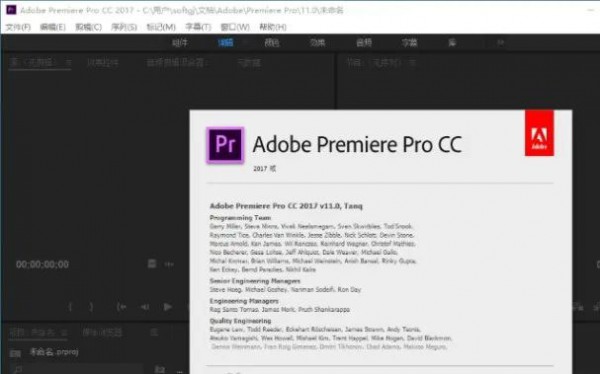Click the Quality Engineering heading
The image size is (600, 374).
coord(240,321)
